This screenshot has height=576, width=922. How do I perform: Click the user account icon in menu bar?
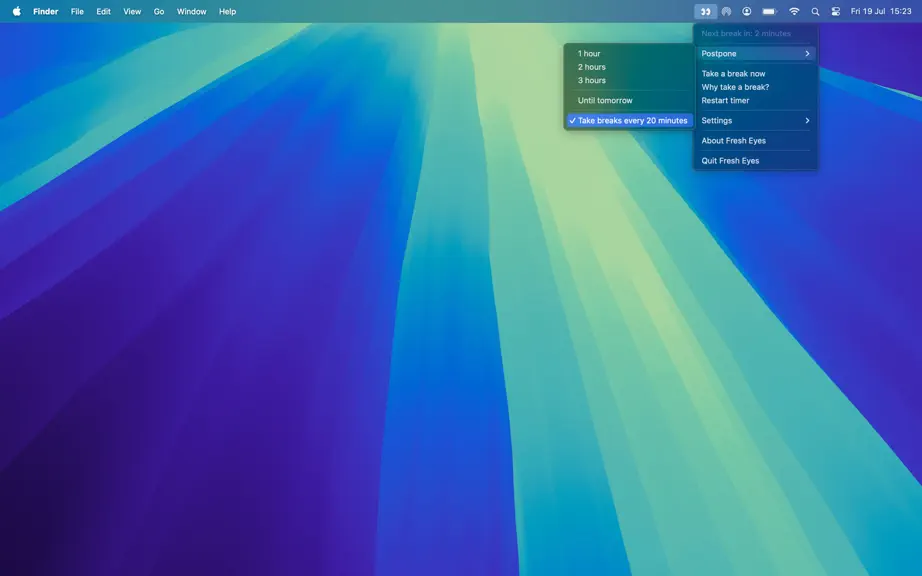(x=747, y=11)
